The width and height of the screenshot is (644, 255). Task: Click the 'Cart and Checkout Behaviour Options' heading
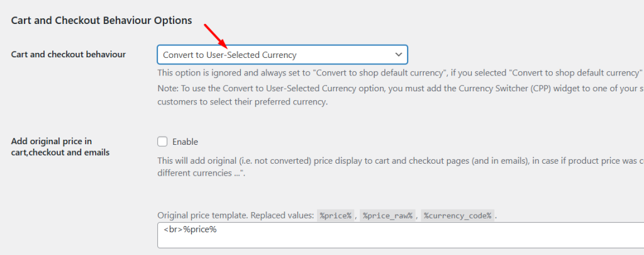pyautogui.click(x=102, y=20)
